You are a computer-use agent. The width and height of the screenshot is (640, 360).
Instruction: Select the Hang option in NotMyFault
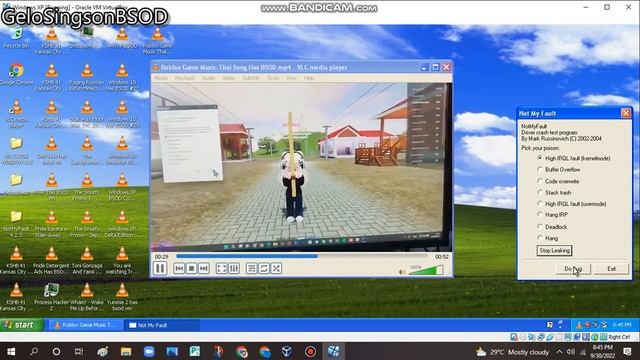click(548, 238)
